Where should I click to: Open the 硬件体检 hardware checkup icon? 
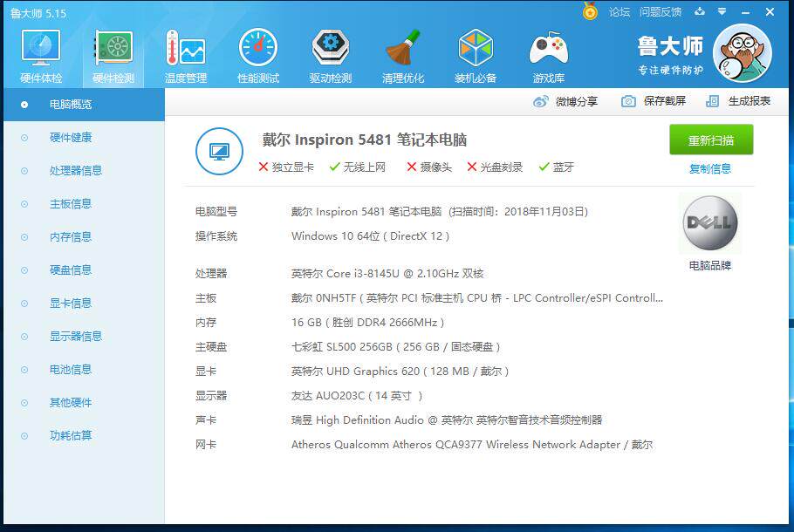click(x=40, y=56)
